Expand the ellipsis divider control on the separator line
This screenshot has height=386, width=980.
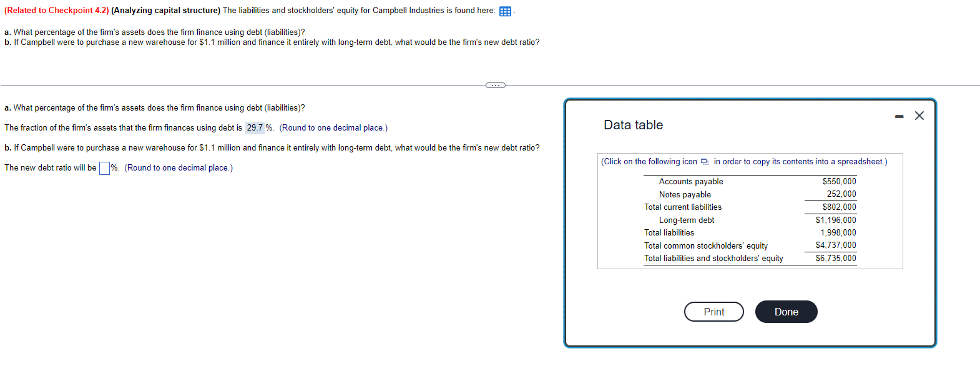point(495,84)
